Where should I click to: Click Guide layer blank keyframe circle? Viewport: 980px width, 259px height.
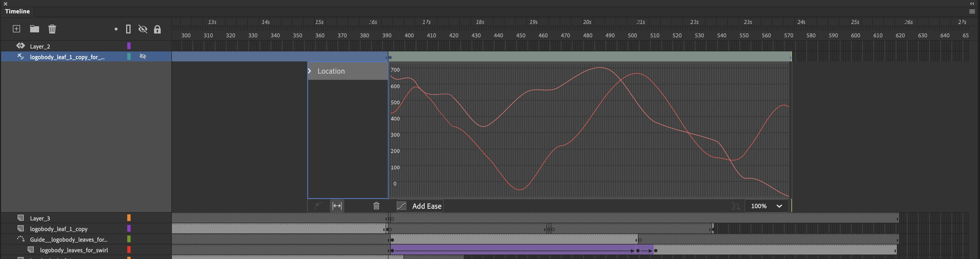click(x=640, y=240)
